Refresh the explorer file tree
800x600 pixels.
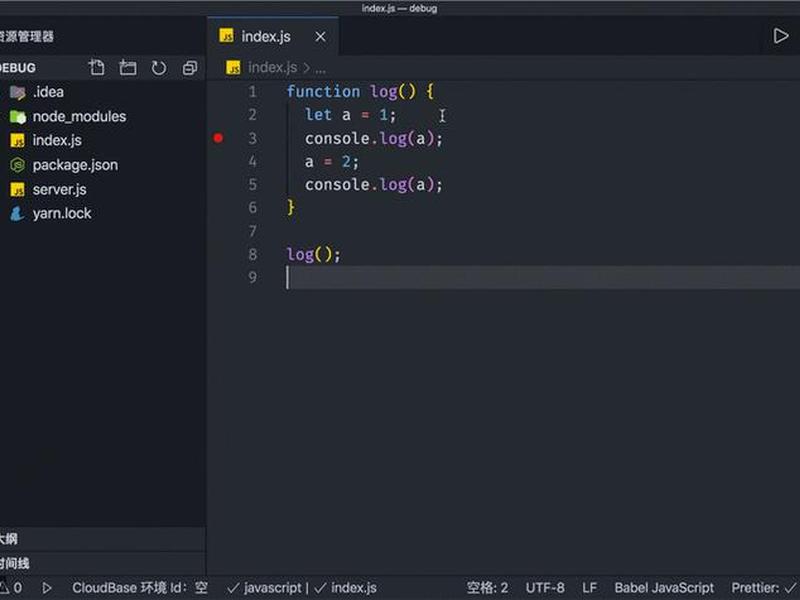(x=159, y=68)
